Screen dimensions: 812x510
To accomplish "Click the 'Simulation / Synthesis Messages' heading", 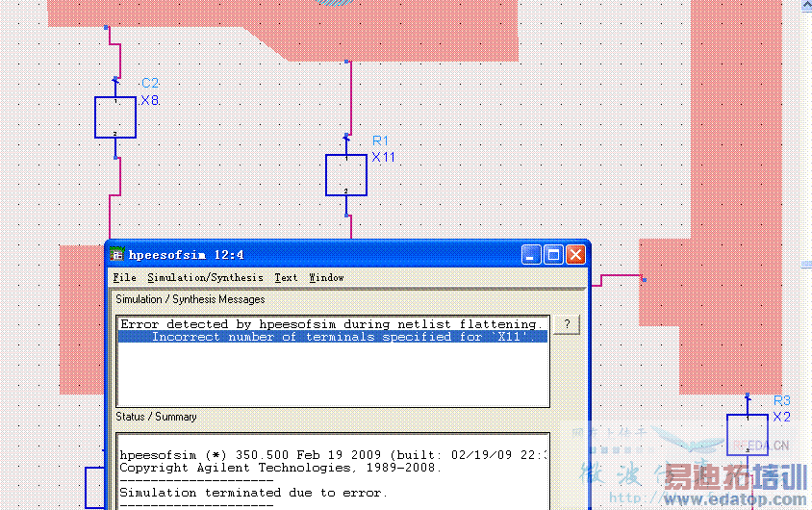I will pos(190,299).
